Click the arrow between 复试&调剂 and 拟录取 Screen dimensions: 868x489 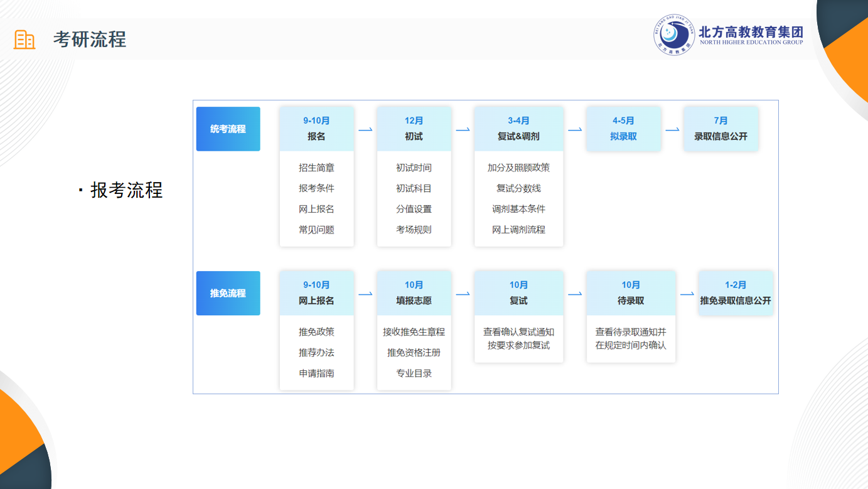pyautogui.click(x=575, y=130)
